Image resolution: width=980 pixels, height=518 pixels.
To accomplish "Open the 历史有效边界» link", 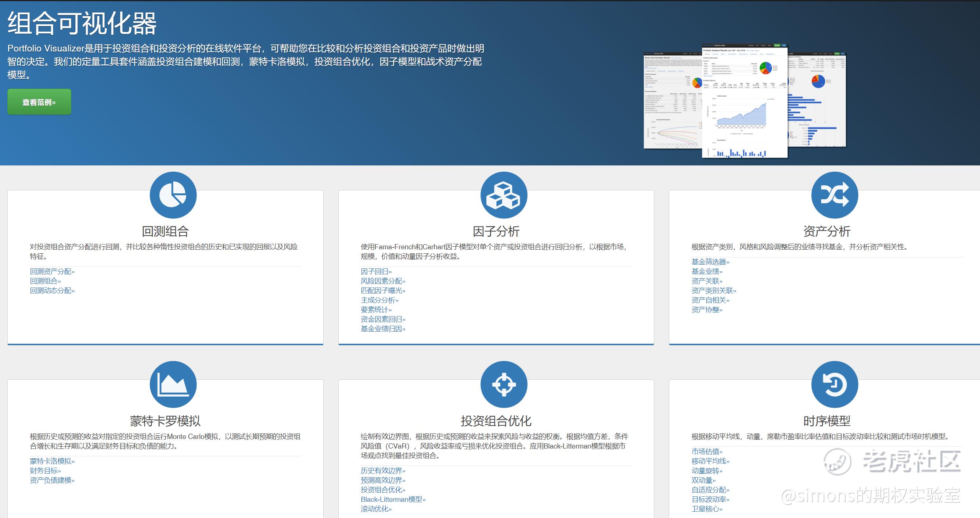I will click(x=383, y=471).
